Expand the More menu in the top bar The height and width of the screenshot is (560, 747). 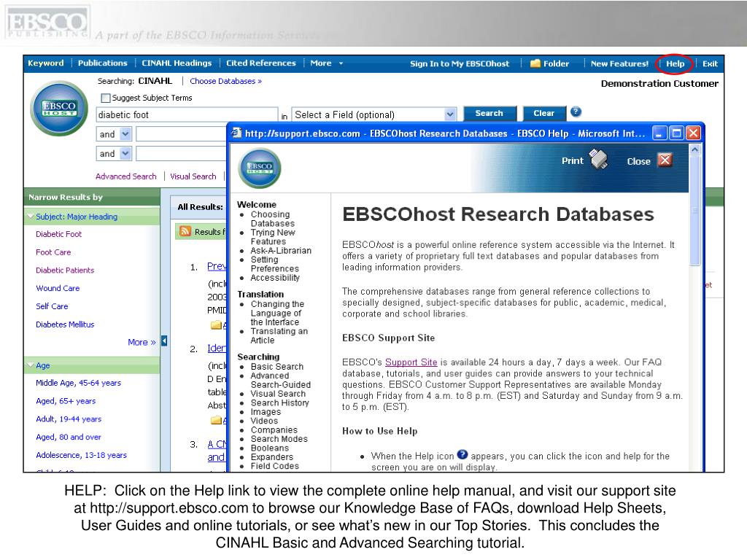pyautogui.click(x=326, y=63)
